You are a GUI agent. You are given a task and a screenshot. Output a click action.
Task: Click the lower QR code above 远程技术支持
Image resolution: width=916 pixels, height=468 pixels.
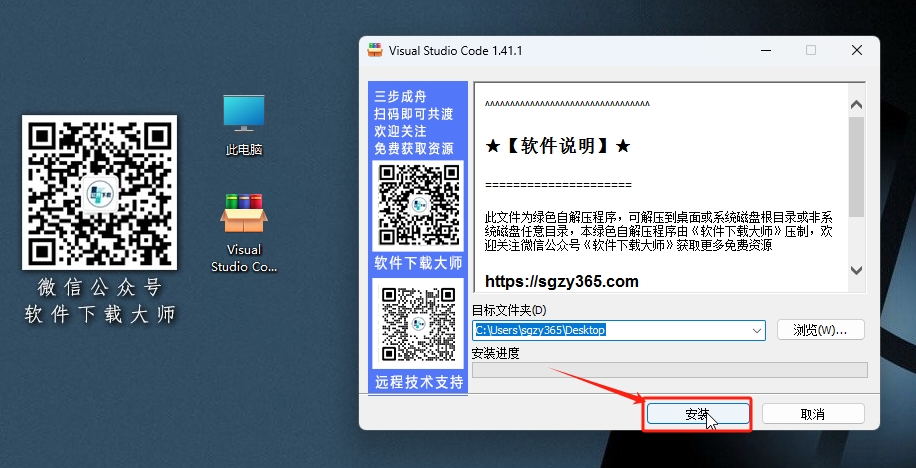tap(418, 323)
